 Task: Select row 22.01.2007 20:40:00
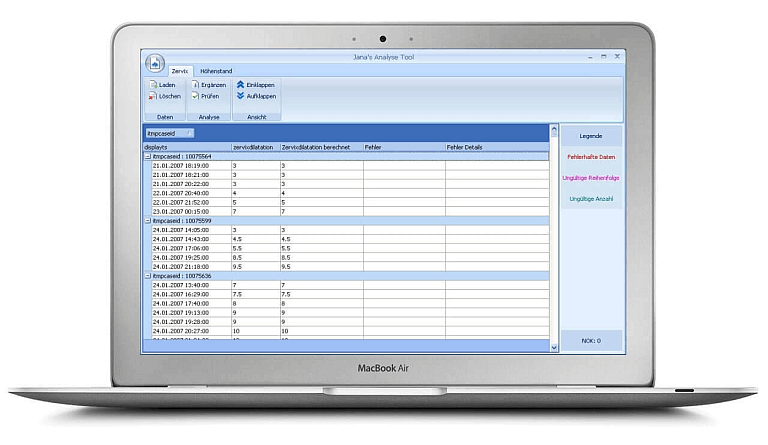click(350, 193)
